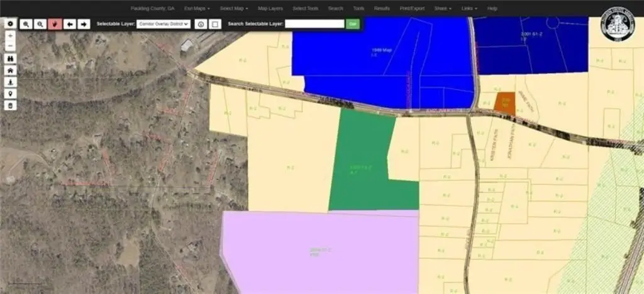Expand the Select Map dropdown menu
The height and width of the screenshot is (294, 644).
point(233,8)
